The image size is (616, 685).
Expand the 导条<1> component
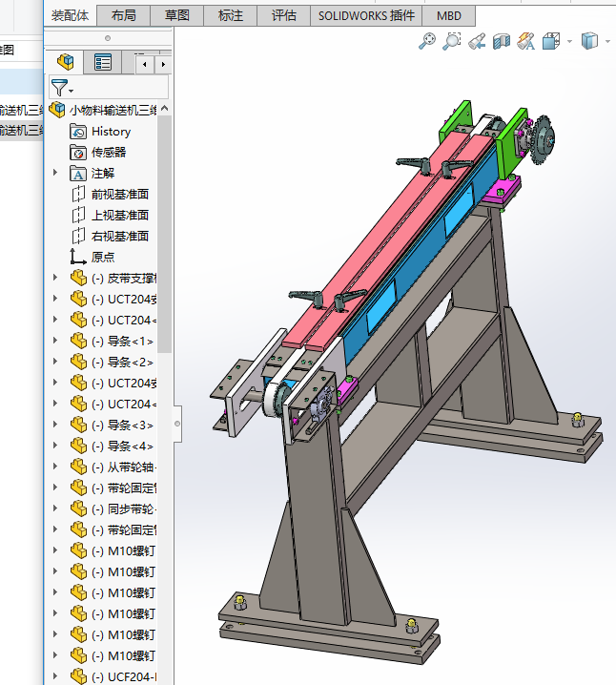tap(55, 341)
